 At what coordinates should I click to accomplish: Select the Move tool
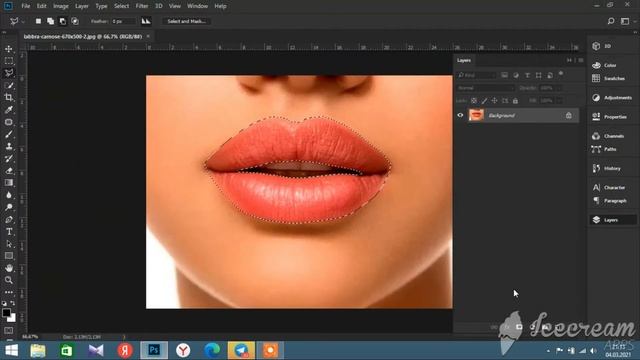[x=9, y=49]
